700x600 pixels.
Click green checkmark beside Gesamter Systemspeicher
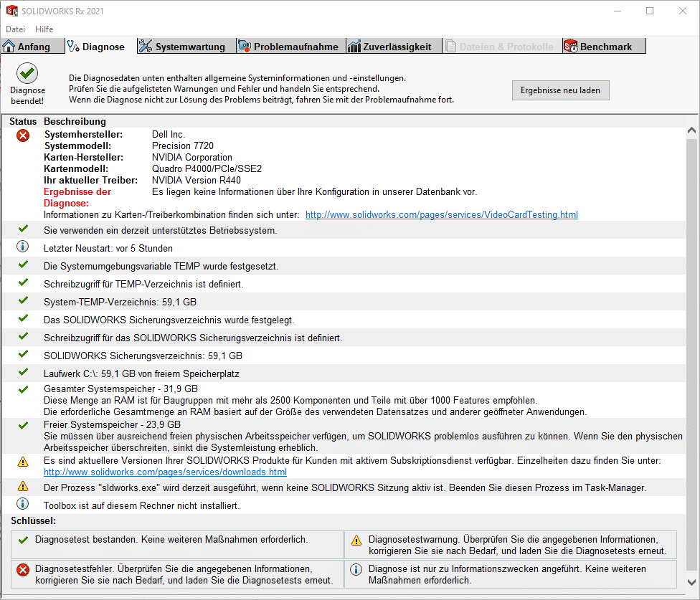23,389
